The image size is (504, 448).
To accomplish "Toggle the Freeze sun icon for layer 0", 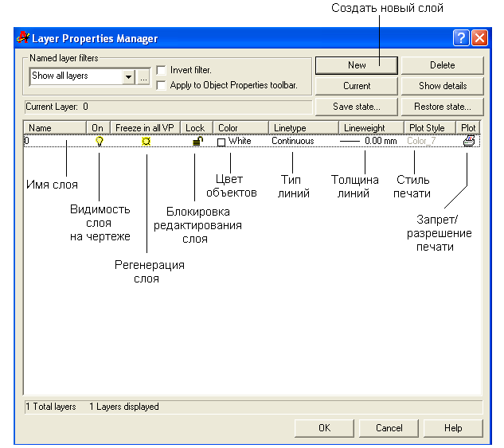I will coord(146,142).
